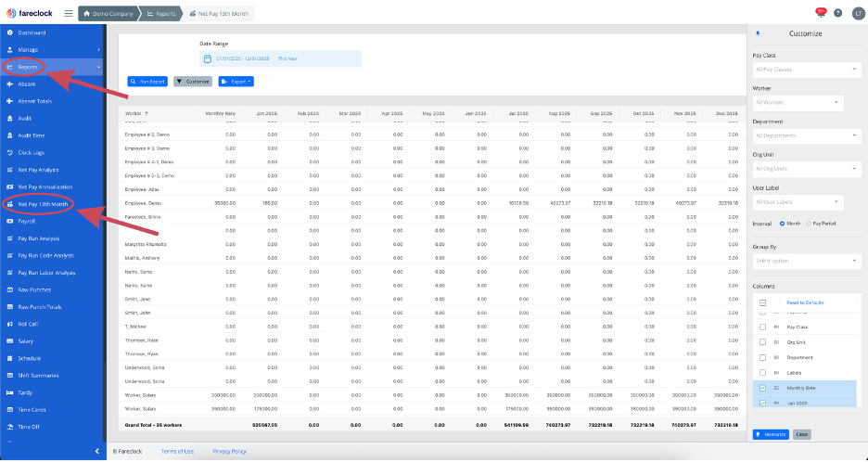Screen dimensions: 868x462
Task: Go to Reports breadcrumb
Action: click(x=161, y=14)
